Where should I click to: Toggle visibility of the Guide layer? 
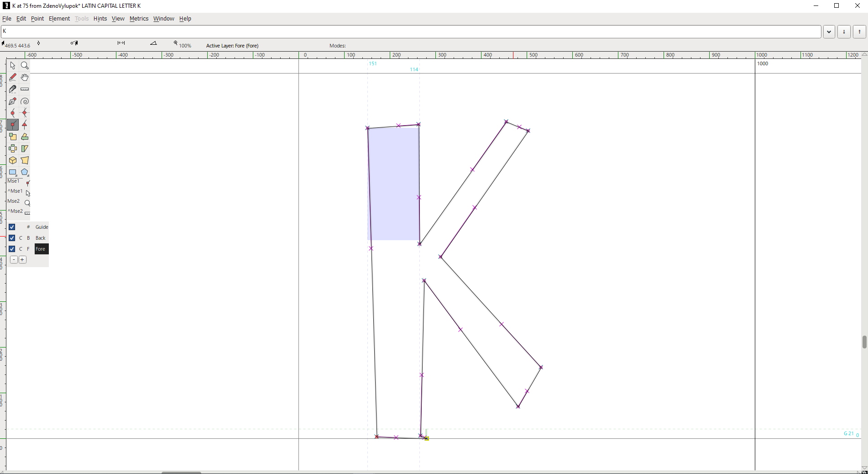(x=12, y=227)
